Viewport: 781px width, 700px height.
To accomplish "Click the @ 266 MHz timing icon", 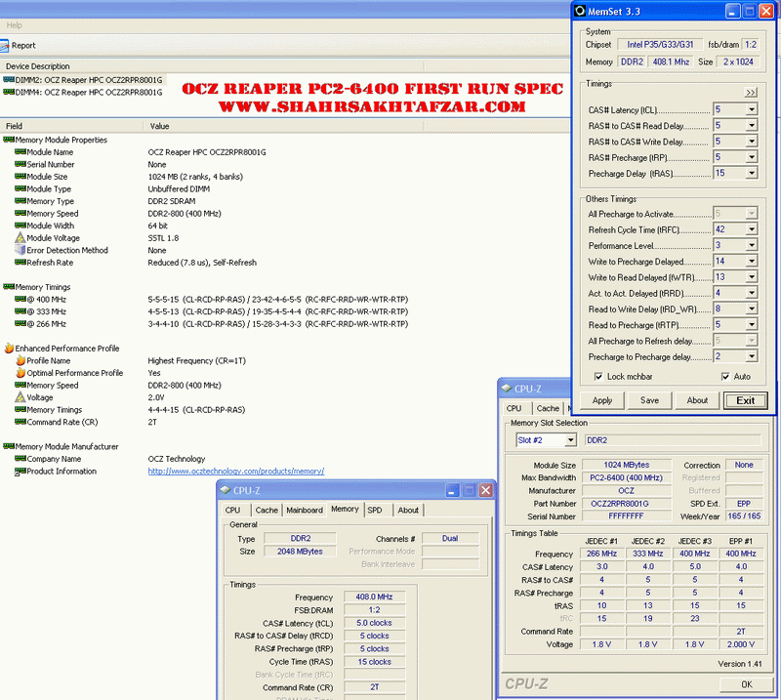I will [20, 324].
